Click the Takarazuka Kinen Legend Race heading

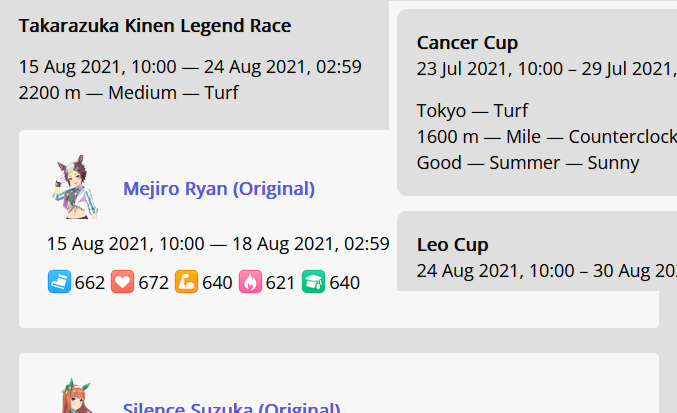[x=155, y=26]
